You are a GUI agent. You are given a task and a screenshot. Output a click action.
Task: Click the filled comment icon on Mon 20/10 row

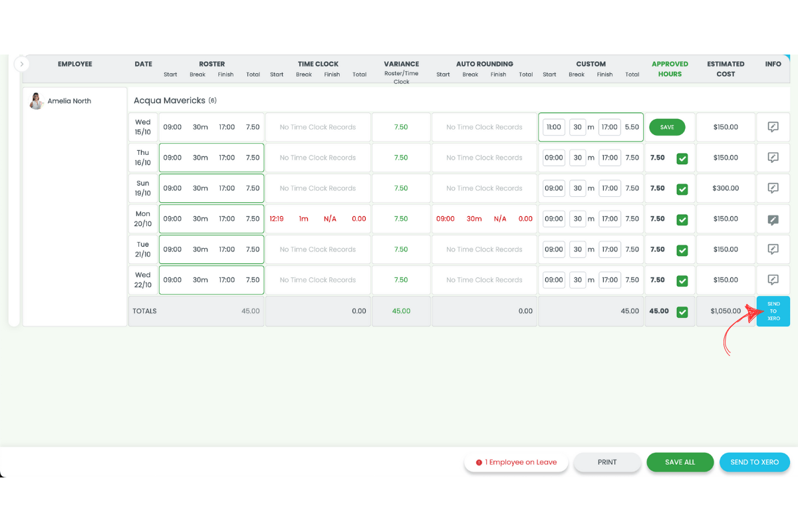click(x=773, y=219)
